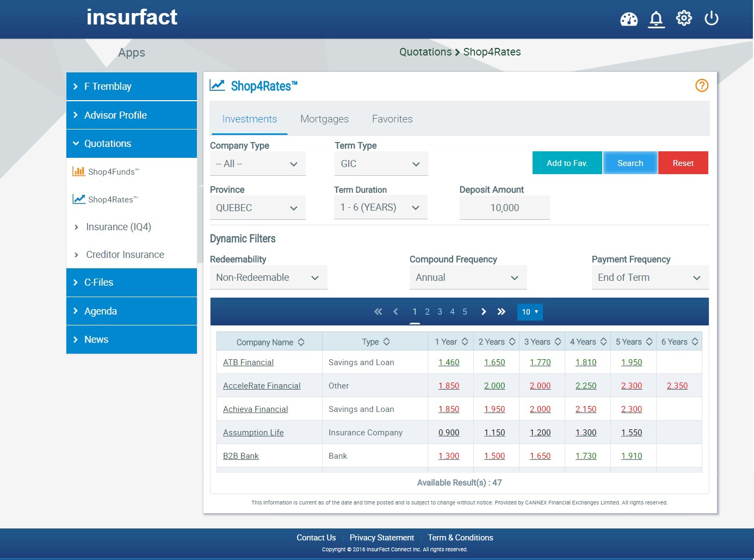This screenshot has width=754, height=560.
Task: Open the Term & Conditions footer link
Action: (460, 538)
